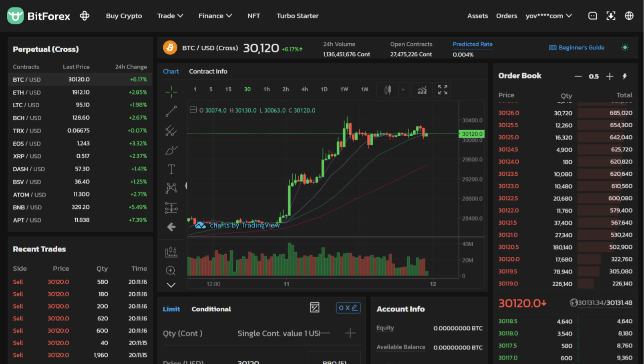This screenshot has height=364, width=644.
Task: Select the brush drawing tool
Action: click(171, 150)
